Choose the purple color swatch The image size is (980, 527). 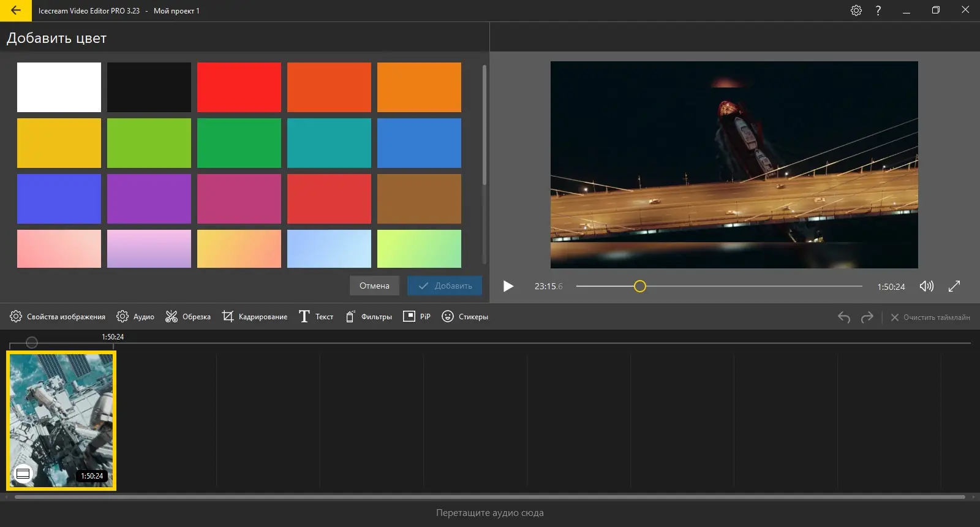pos(149,199)
